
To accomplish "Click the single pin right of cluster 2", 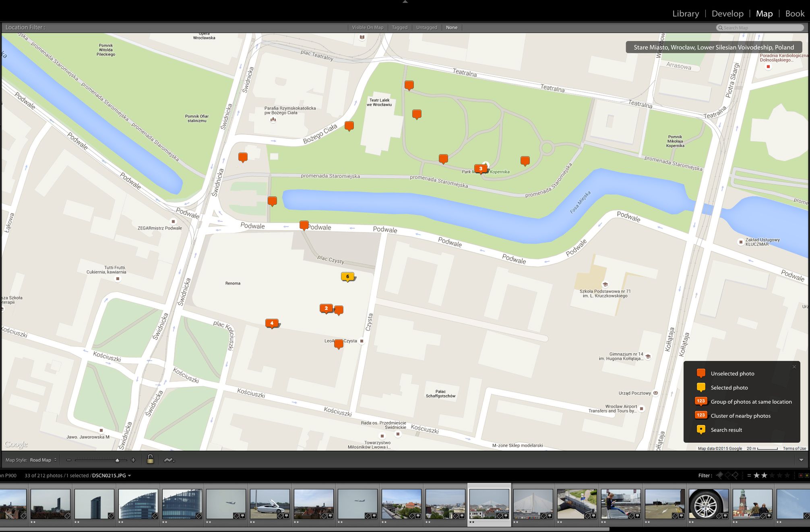I will [339, 310].
